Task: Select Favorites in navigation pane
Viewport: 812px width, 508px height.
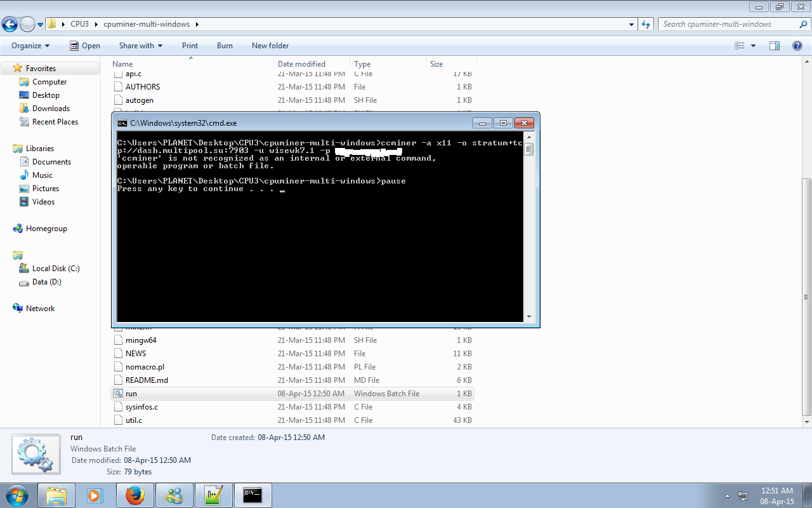Action: (41, 69)
